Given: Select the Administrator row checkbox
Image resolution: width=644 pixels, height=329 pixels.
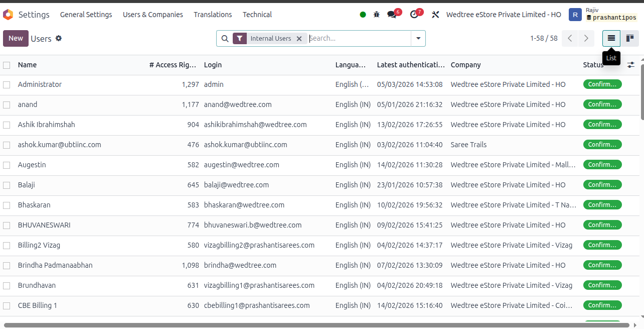Looking at the screenshot, I should click(7, 85).
